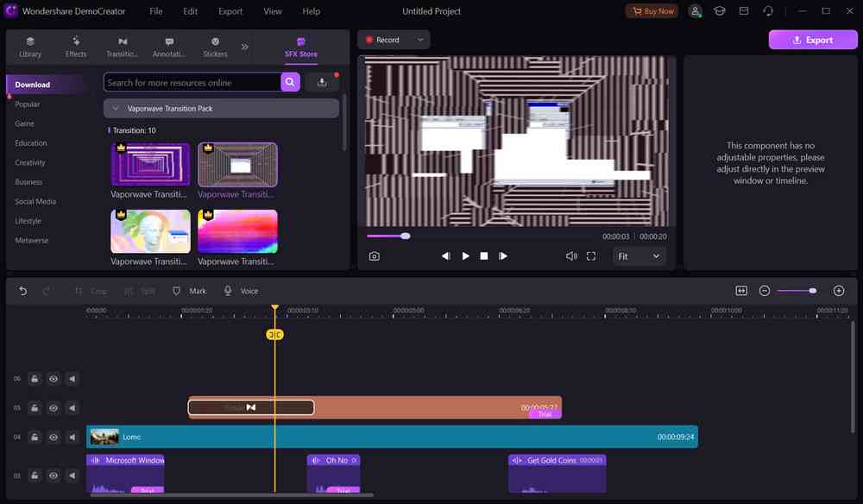
Task: Select the Creativity category
Action: coord(29,162)
